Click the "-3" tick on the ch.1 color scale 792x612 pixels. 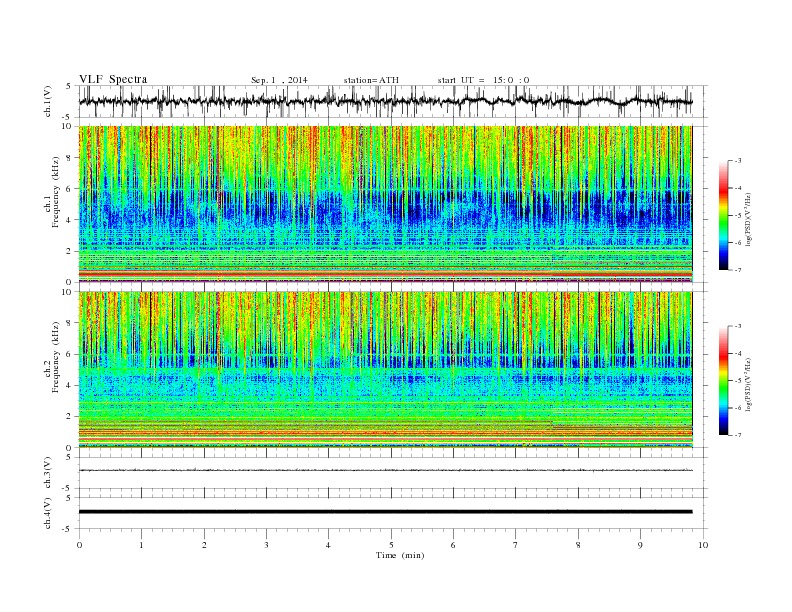tap(738, 161)
